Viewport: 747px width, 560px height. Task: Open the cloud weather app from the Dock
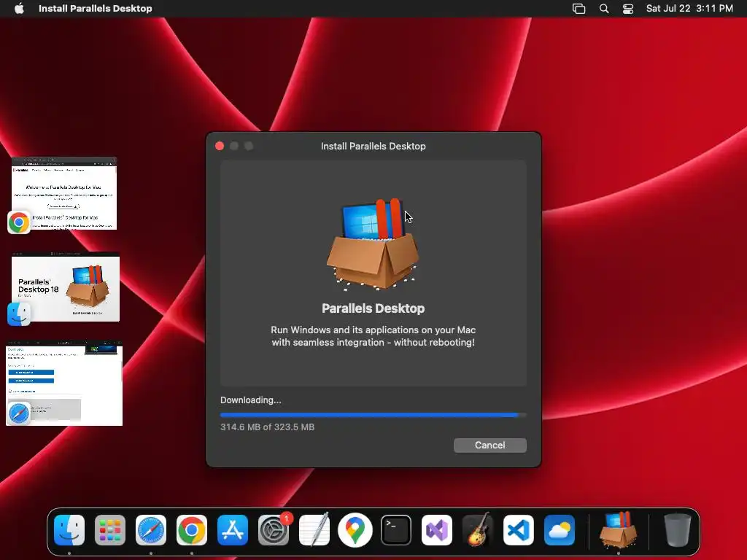[560, 530]
